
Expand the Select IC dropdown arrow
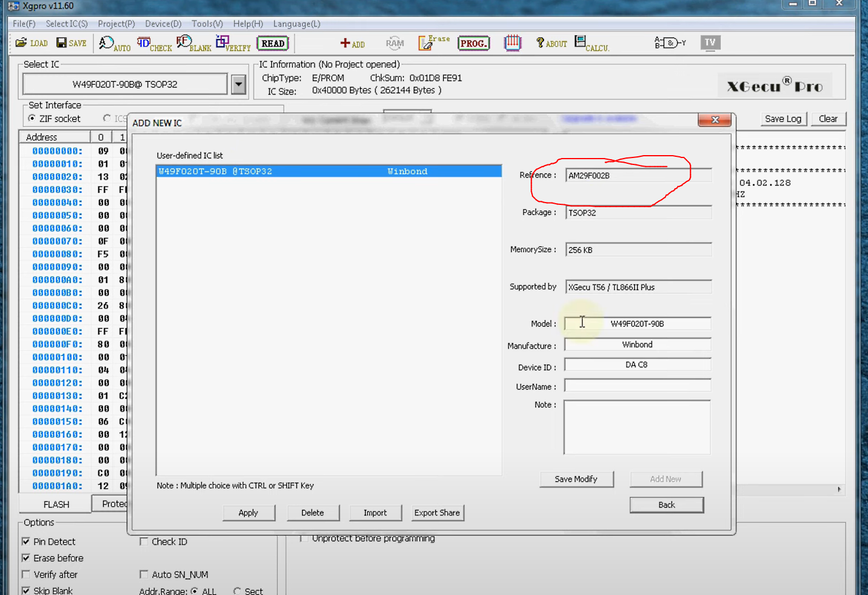238,85
